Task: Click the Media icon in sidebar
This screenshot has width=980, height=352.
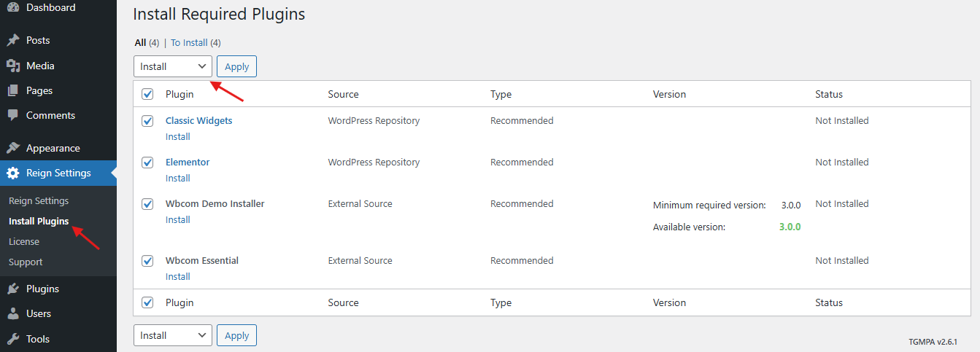Action: (12, 66)
